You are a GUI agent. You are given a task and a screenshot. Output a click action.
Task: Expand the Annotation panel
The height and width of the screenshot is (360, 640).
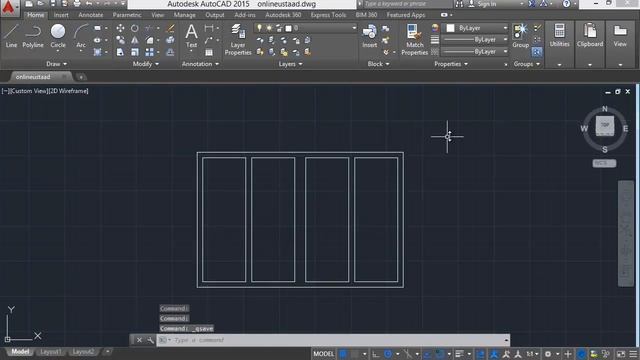pos(200,64)
